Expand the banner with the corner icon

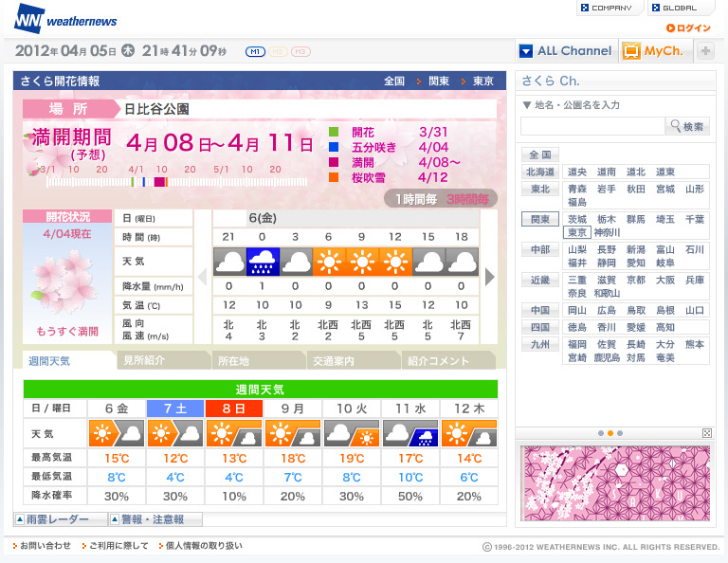706,433
